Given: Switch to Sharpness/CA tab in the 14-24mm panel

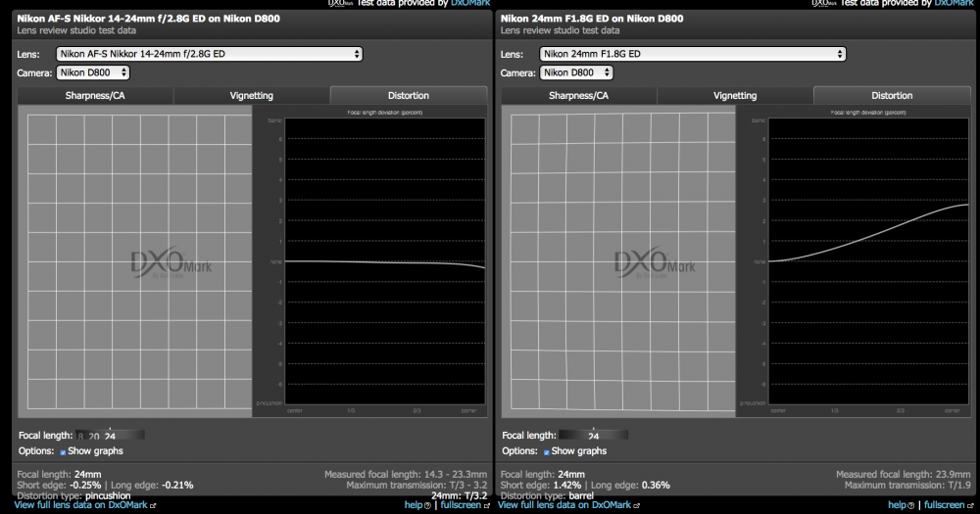Looking at the screenshot, I should (x=95, y=96).
